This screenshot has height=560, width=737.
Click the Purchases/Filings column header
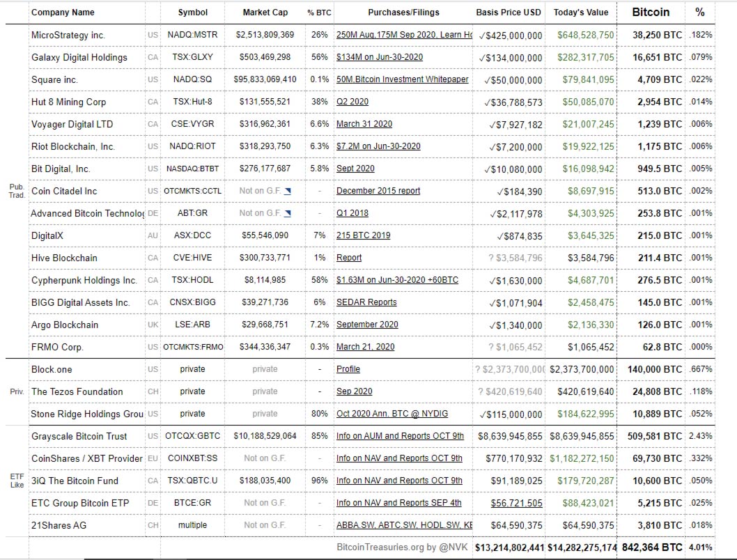404,13
